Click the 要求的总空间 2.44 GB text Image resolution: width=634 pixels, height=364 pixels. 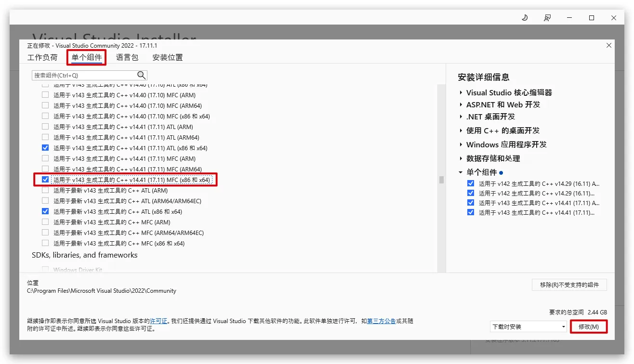[578, 312]
